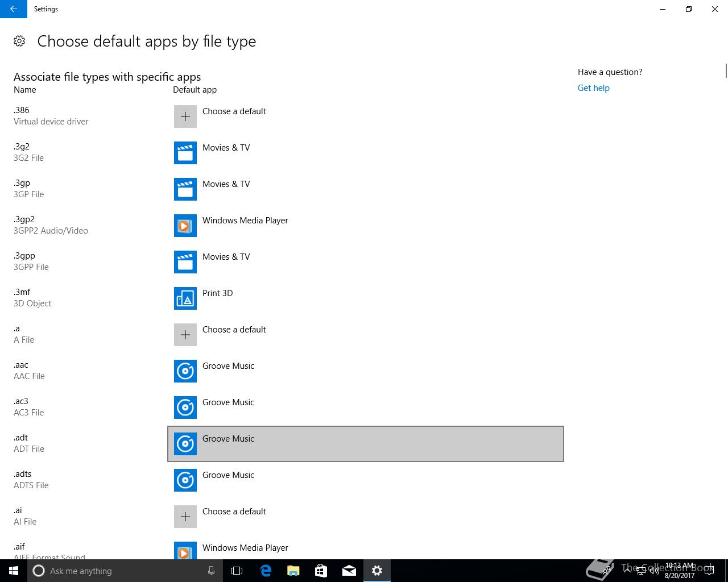Click the .aac extension label
Viewport: 728px width, 582px height.
pos(21,365)
